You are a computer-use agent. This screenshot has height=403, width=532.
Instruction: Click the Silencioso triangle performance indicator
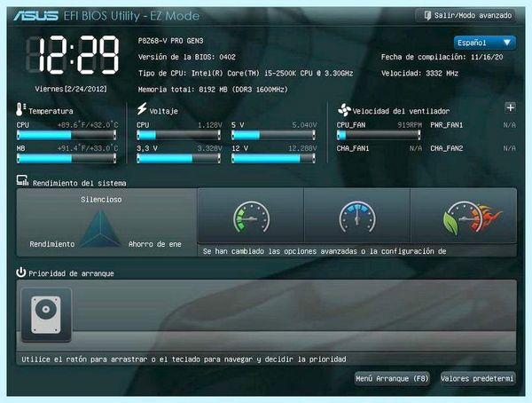coord(101,228)
